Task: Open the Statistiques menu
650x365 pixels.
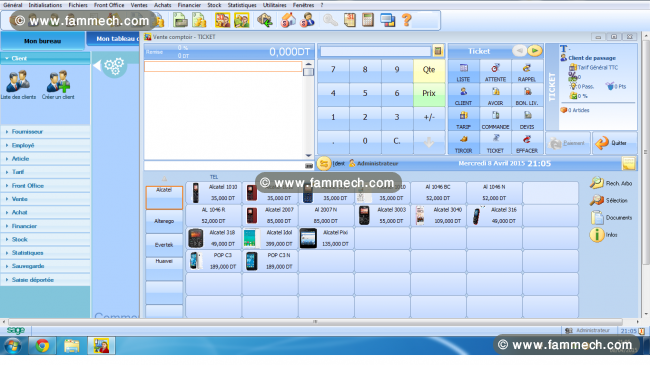Action: (242, 5)
